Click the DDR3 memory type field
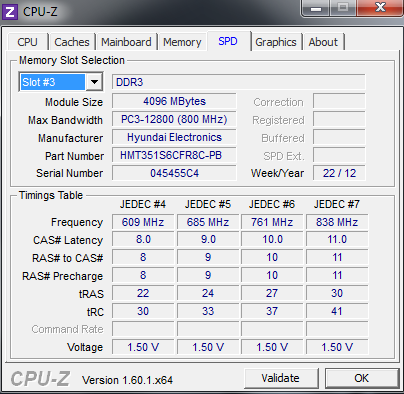The height and width of the screenshot is (394, 404). click(239, 82)
